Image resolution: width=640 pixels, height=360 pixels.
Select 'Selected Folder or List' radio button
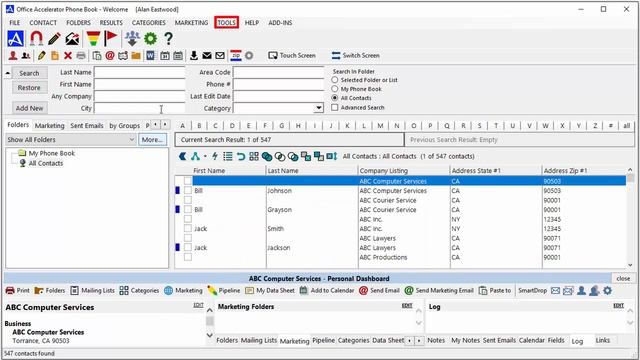(335, 80)
